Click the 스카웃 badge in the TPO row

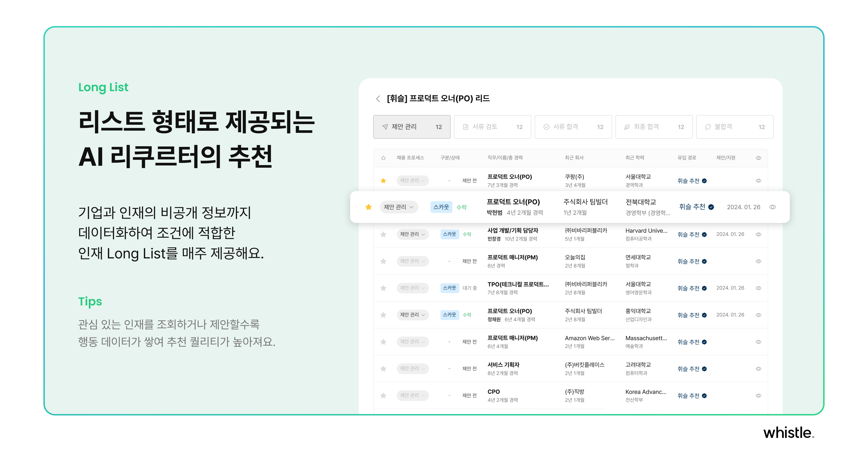click(x=449, y=288)
